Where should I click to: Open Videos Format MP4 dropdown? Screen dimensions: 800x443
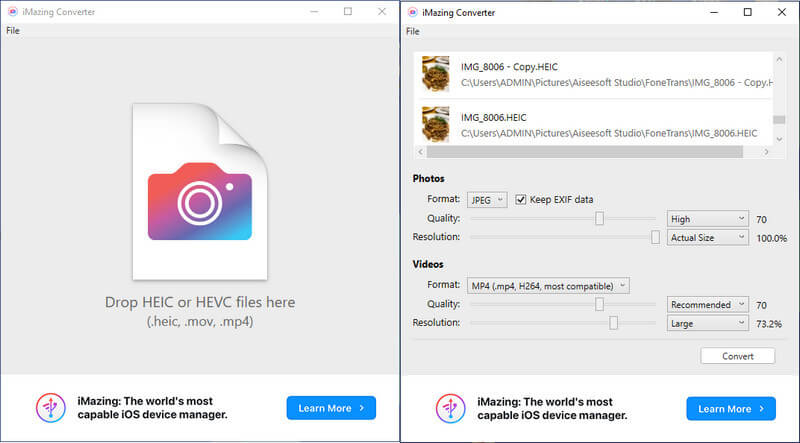click(x=548, y=286)
